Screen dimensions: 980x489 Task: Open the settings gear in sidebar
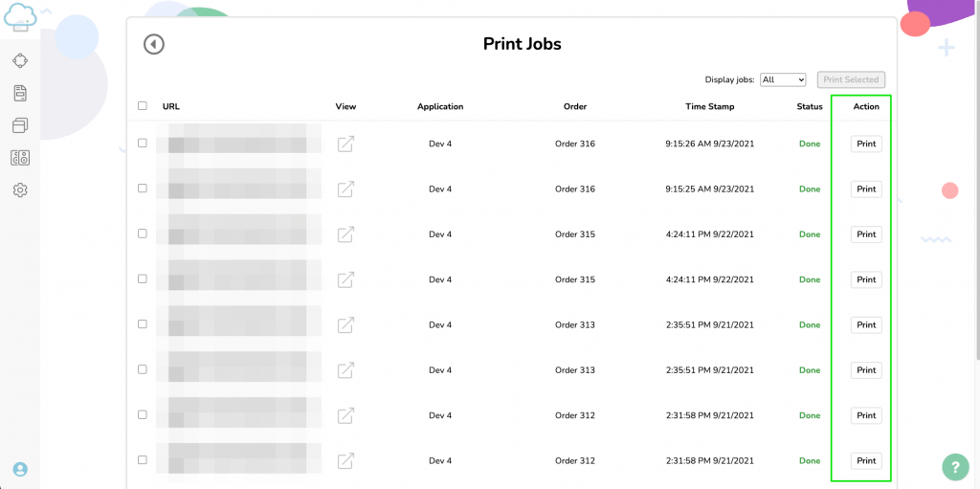pyautogui.click(x=20, y=189)
